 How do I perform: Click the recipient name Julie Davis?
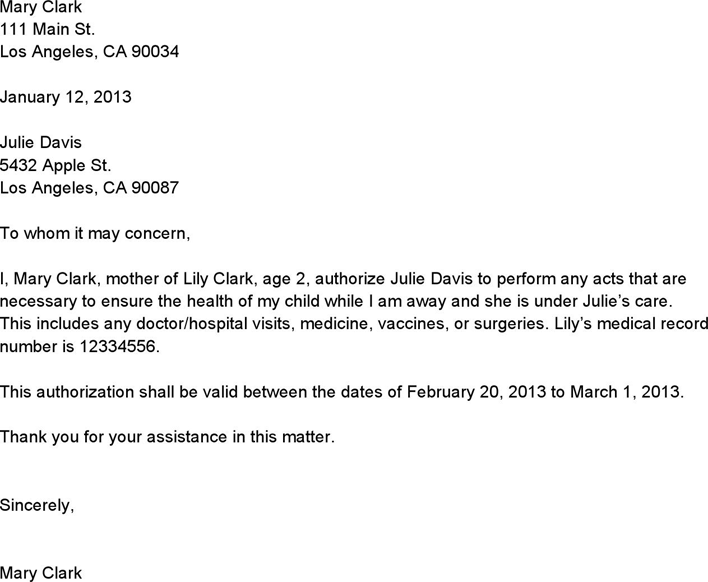click(x=41, y=143)
